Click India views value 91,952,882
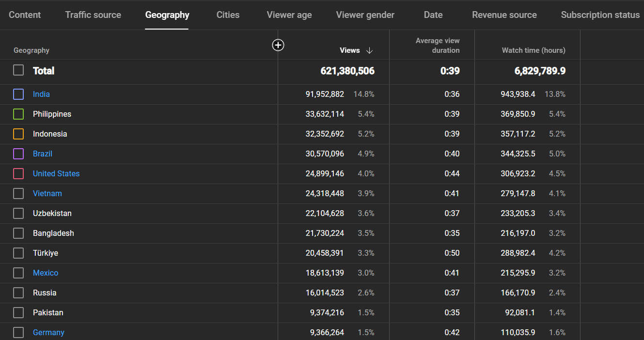Viewport: 644px width, 340px height. coord(325,94)
